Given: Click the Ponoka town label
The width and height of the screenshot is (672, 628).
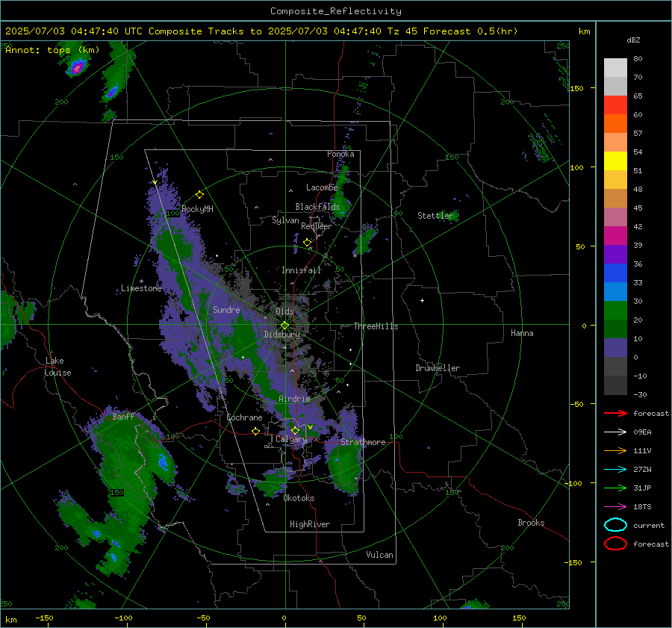Looking at the screenshot, I should tap(340, 154).
